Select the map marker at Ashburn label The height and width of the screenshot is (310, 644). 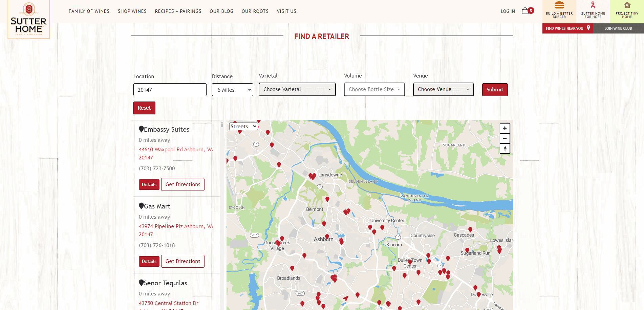(327, 237)
